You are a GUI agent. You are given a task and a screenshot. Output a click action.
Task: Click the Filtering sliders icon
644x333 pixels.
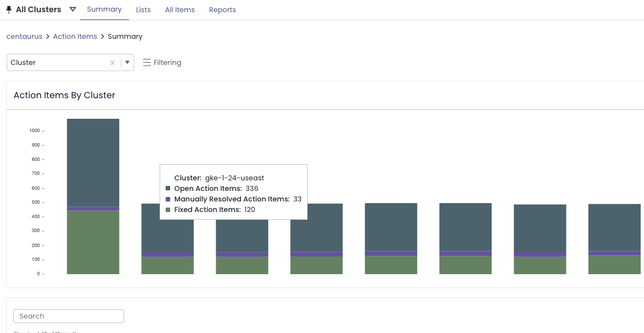coord(147,63)
